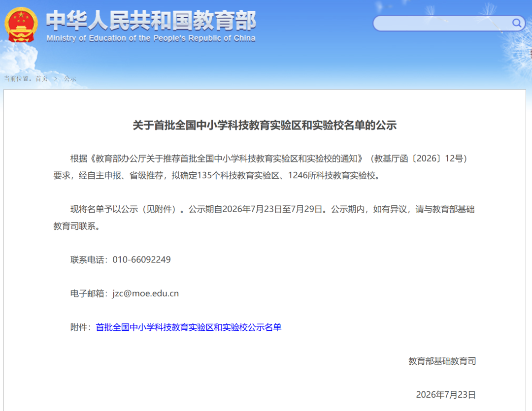Click the 附件 label text
The height and width of the screenshot is (411, 532).
(79, 327)
